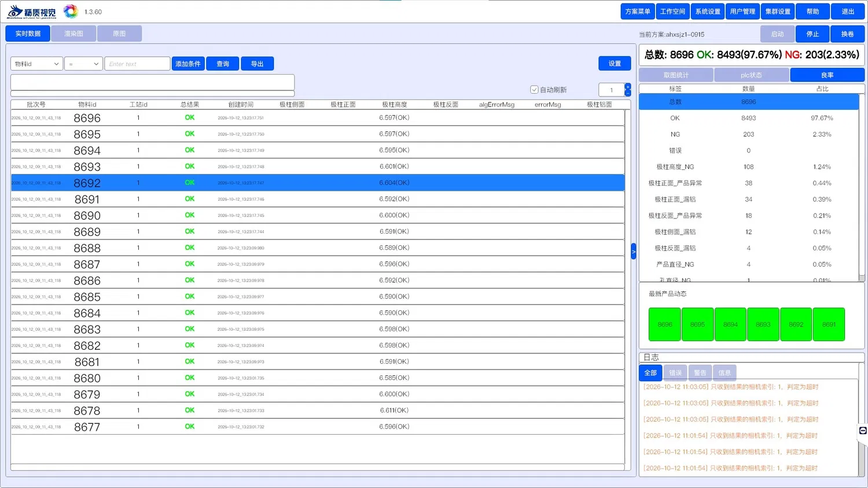Select the 全部 log tab

coord(650,373)
